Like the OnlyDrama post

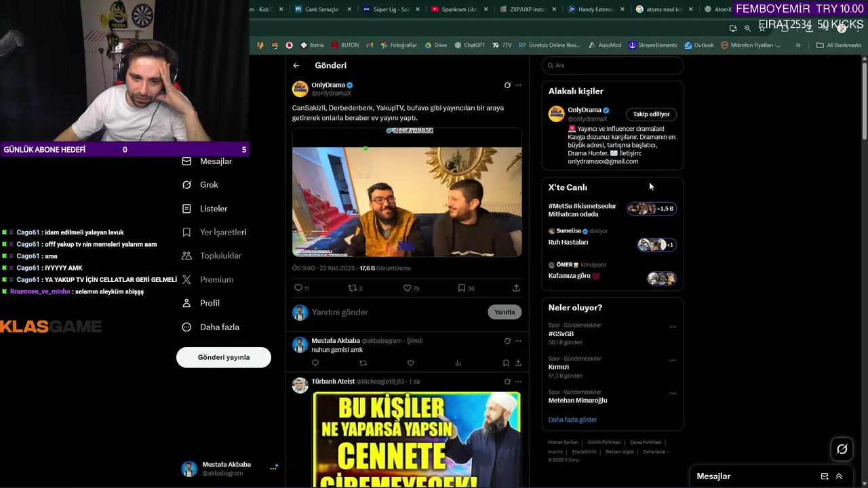(407, 288)
